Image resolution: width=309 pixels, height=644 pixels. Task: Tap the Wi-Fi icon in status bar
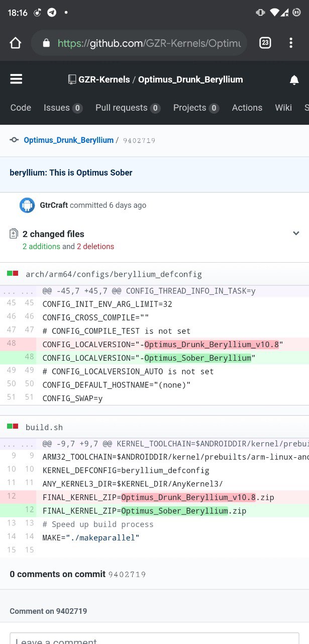(274, 13)
